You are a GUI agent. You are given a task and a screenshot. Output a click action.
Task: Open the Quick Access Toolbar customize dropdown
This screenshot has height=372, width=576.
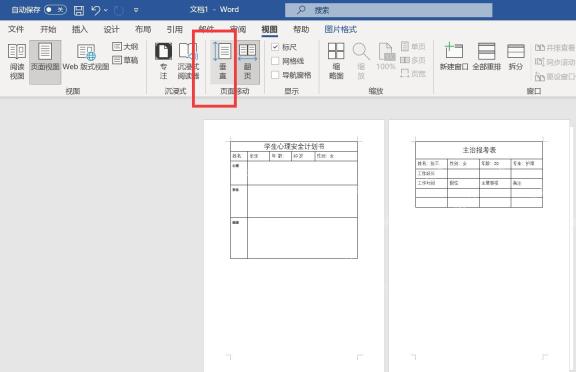pyautogui.click(x=136, y=10)
